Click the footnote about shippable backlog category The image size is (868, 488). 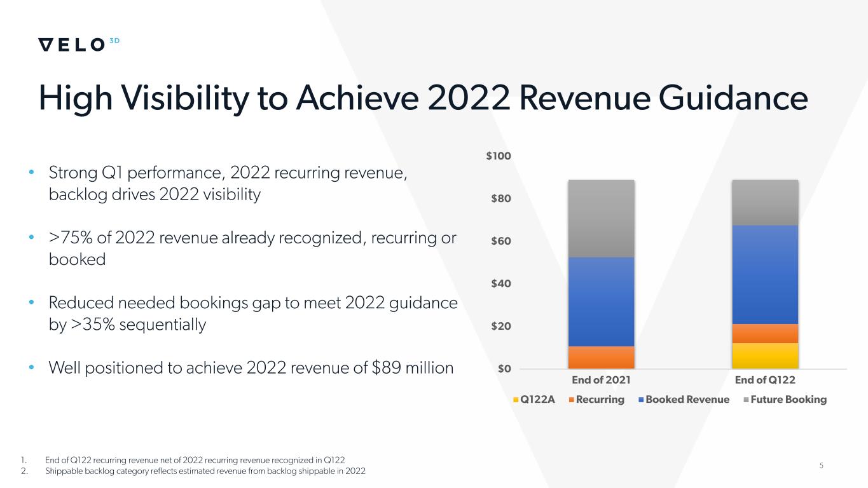(205, 471)
